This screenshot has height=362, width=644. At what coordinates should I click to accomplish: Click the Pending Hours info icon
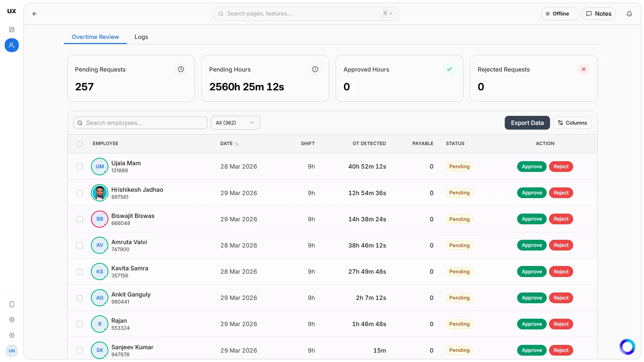pyautogui.click(x=315, y=69)
